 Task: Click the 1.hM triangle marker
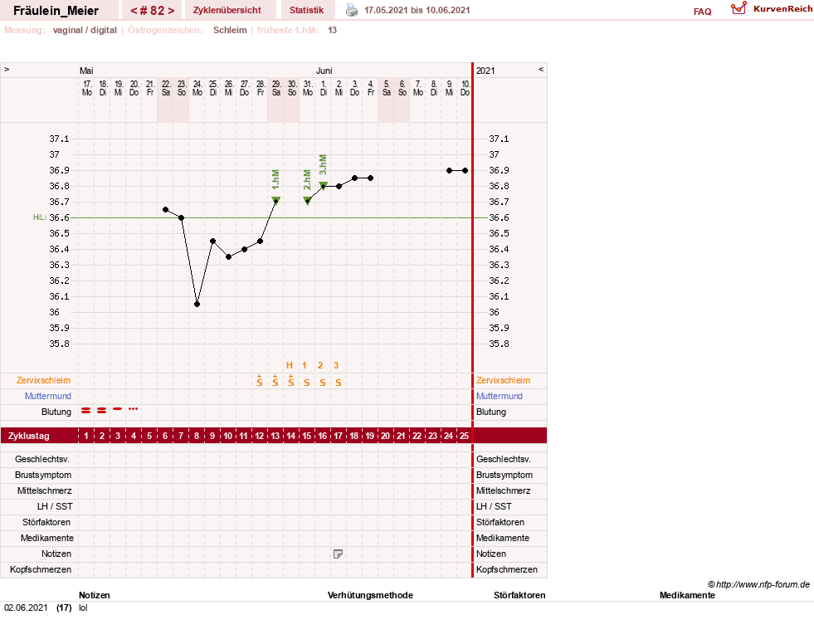(275, 201)
